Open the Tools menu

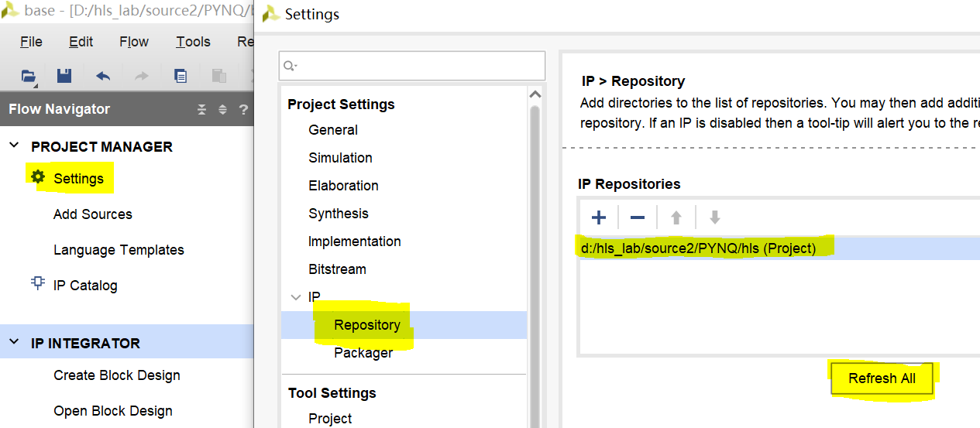tap(193, 42)
